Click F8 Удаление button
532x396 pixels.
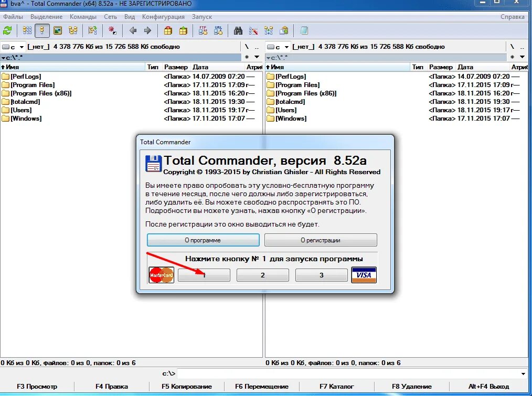tap(411, 387)
